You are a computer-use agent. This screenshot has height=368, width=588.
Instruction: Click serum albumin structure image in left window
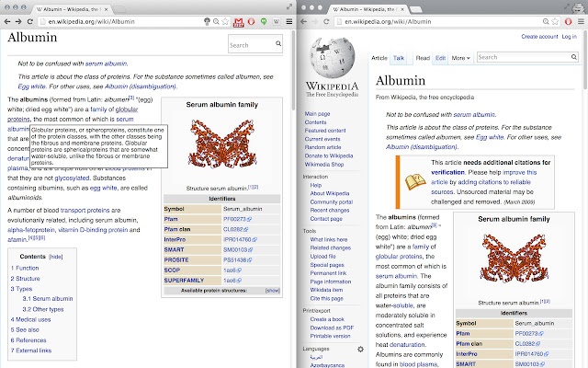pyautogui.click(x=222, y=144)
